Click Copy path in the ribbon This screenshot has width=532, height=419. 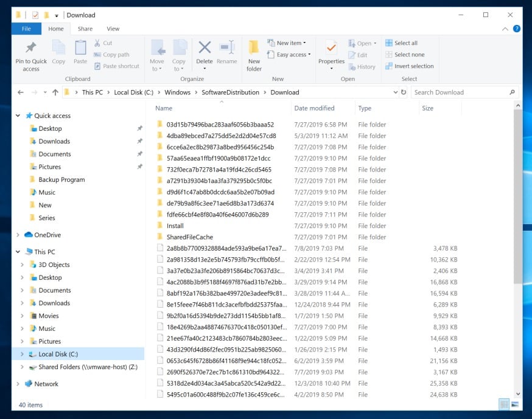click(x=111, y=55)
